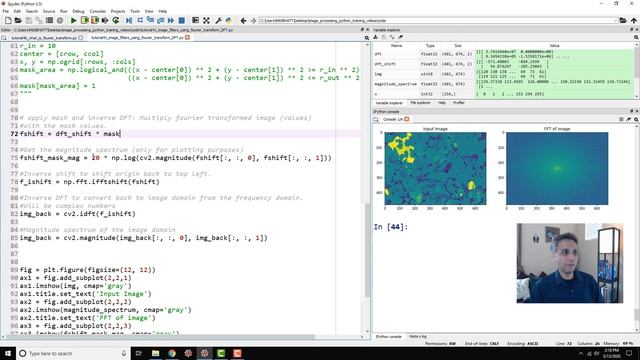Click the taskbar search box
The height and width of the screenshot is (360, 640).
click(x=73, y=353)
